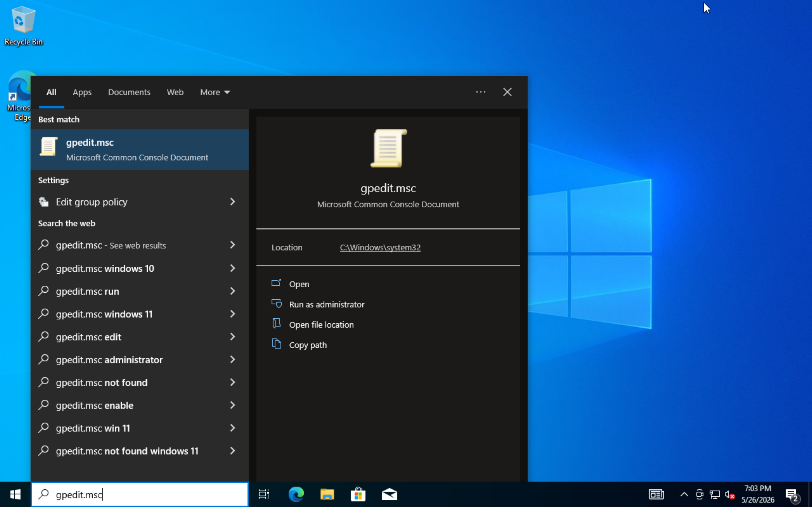Expand arrow for gpedit.msc See web results
This screenshot has width=812, height=507.
click(x=233, y=245)
